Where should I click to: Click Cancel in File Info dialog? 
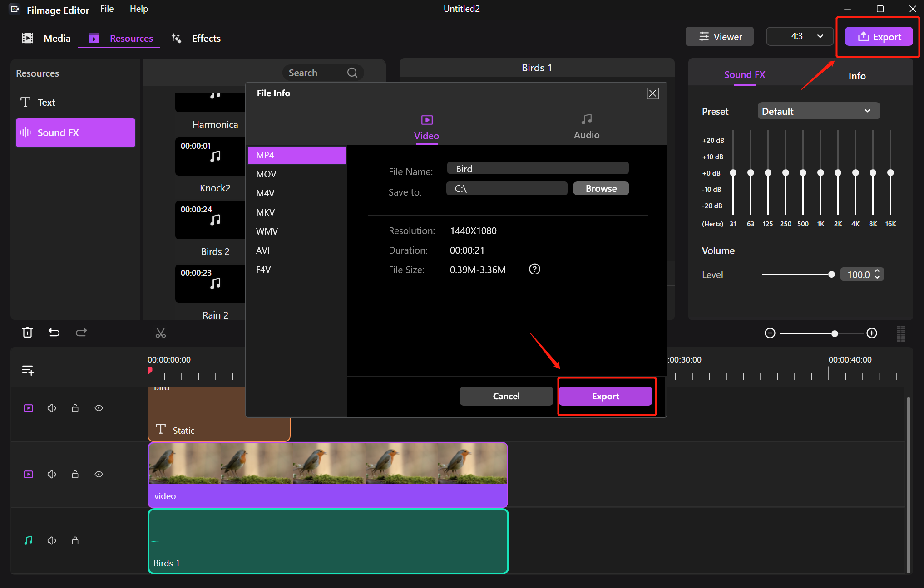(x=506, y=396)
